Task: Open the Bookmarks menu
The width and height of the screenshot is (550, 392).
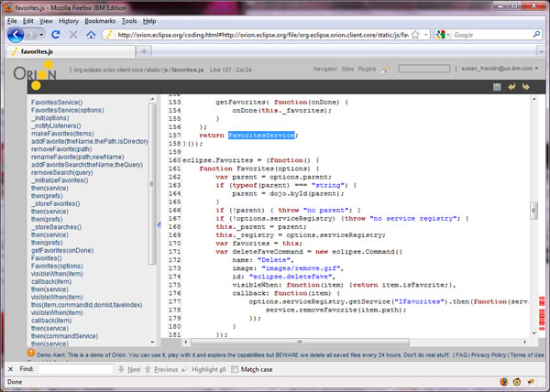Action: pyautogui.click(x=101, y=19)
